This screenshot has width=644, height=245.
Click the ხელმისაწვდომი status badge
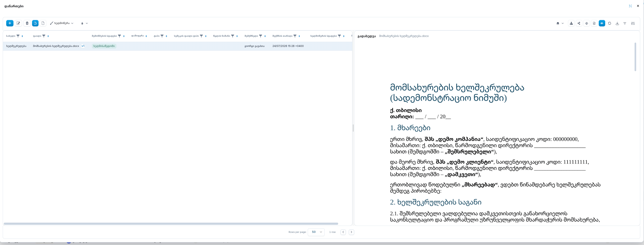coord(104,46)
